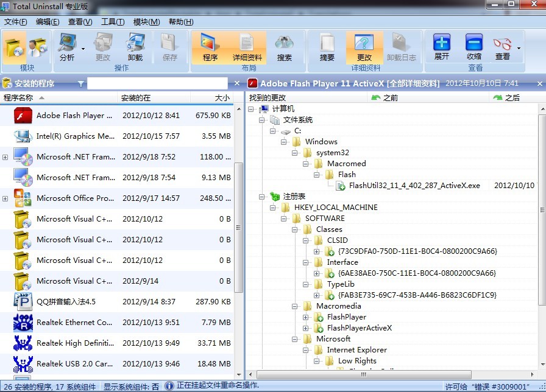The width and height of the screenshot is (546, 392).
Task: Expand Microsoft .NET Framework 118.00 entry
Action: coord(5,157)
